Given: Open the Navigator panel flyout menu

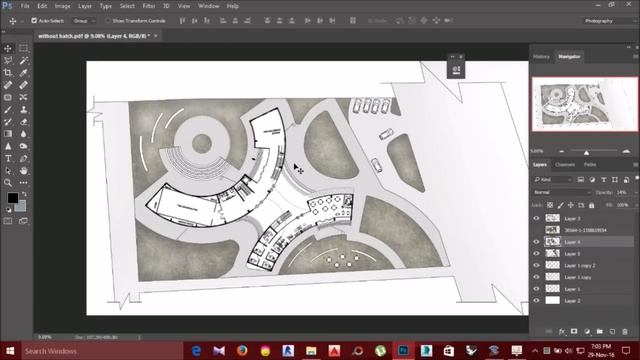Looking at the screenshot, I should click(635, 56).
